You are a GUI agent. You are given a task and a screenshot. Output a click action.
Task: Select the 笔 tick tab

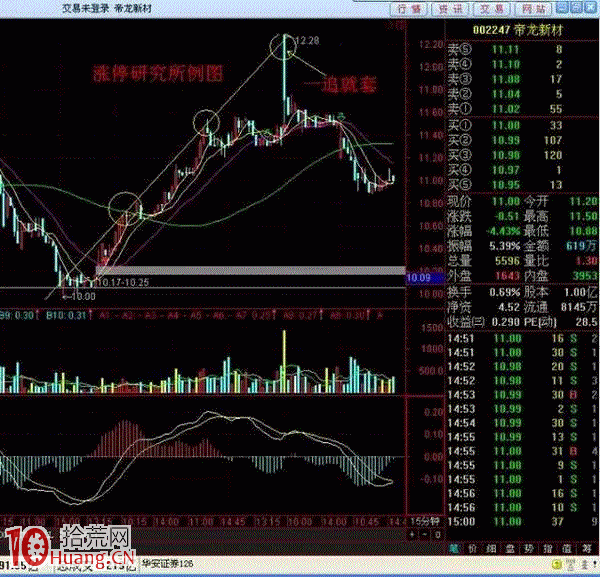tap(453, 549)
